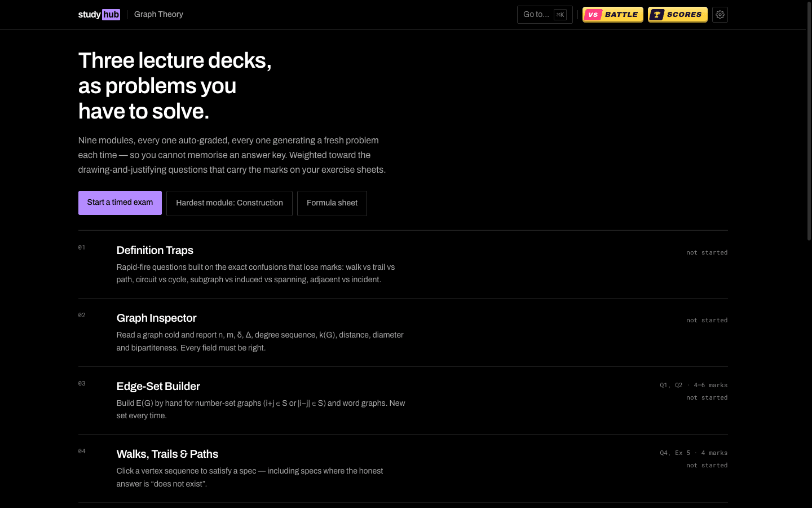This screenshot has width=812, height=508.
Task: Click the trophy icon on Scores button
Action: pyautogui.click(x=657, y=15)
